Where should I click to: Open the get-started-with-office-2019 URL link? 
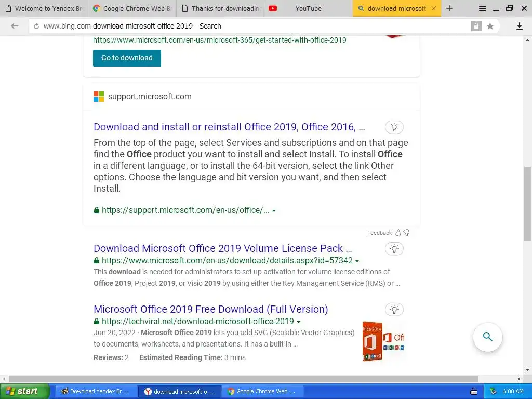(220, 40)
